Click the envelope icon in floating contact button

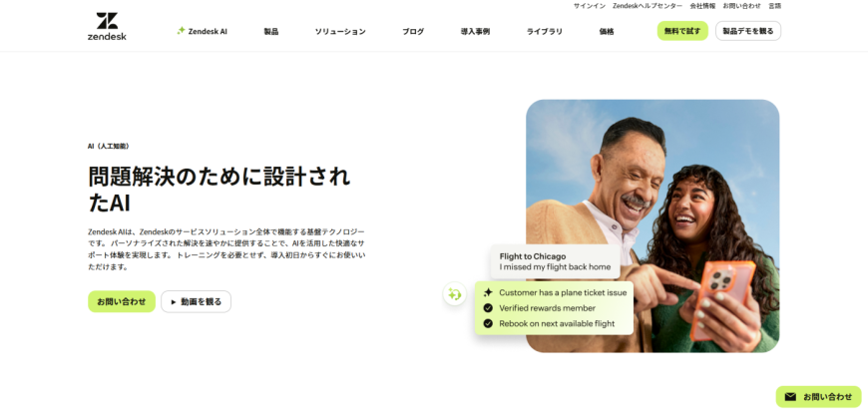click(x=790, y=397)
